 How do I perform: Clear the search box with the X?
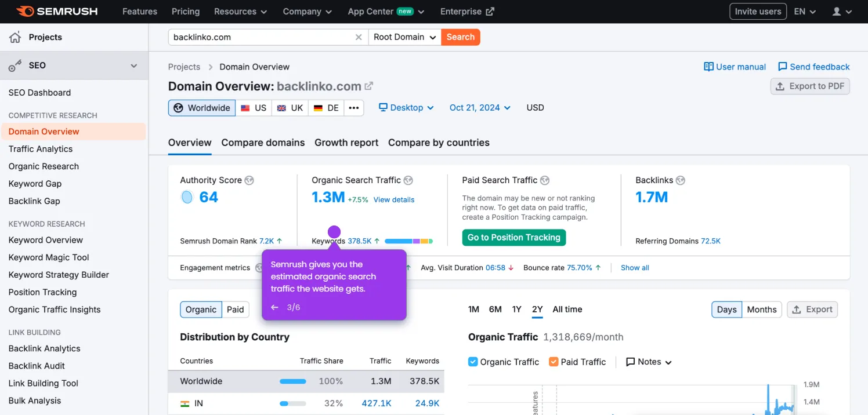coord(359,37)
